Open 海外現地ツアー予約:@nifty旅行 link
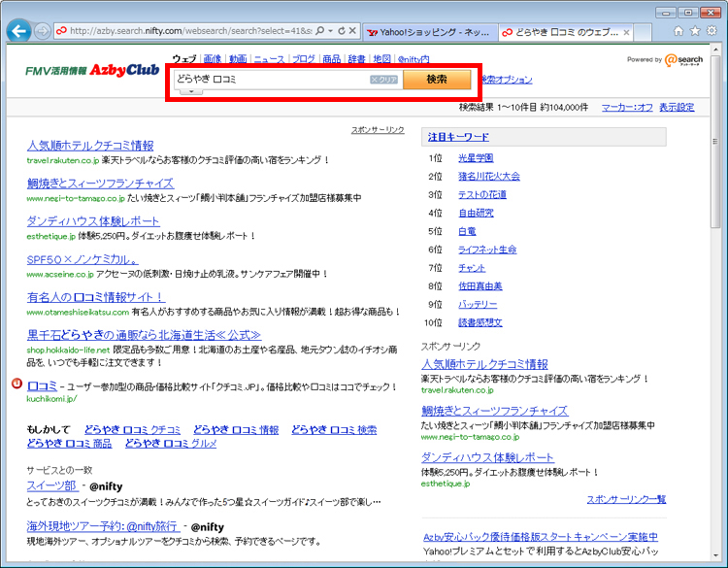 point(103,526)
